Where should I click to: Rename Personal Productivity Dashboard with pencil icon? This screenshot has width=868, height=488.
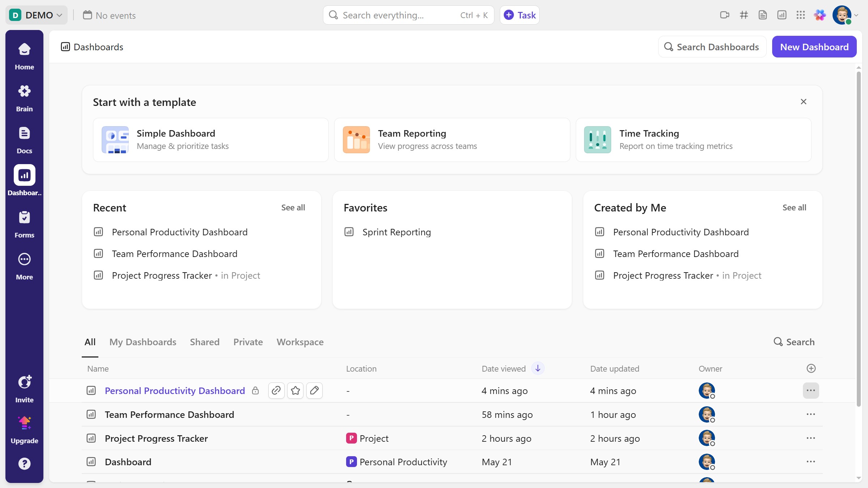point(314,390)
